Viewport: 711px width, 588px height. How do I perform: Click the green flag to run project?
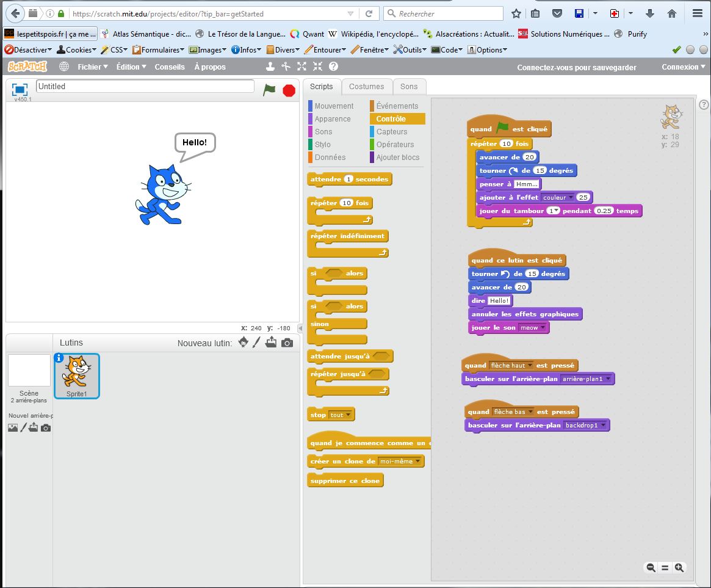(269, 90)
